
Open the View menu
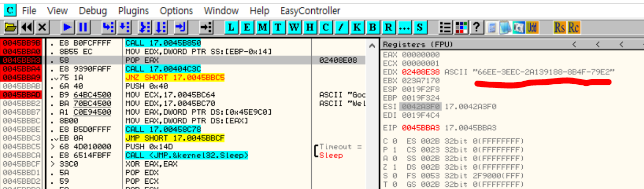57,10
